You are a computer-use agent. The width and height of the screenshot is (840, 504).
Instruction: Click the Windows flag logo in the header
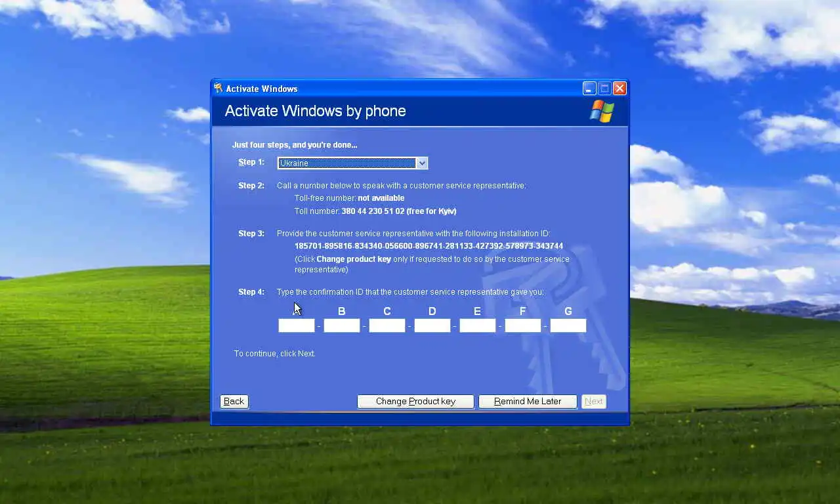(602, 111)
